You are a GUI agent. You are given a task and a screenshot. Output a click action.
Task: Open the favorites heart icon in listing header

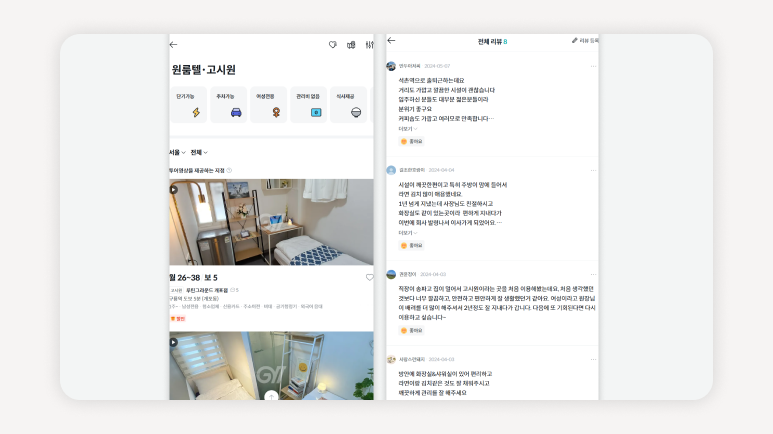(x=333, y=45)
